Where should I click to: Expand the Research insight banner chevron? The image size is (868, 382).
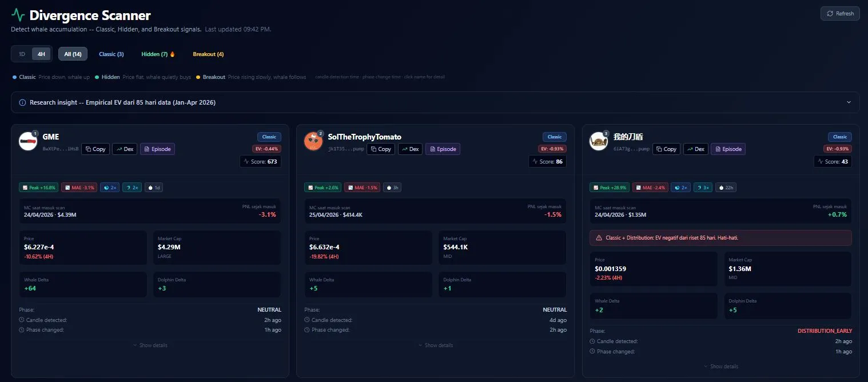[x=850, y=102]
